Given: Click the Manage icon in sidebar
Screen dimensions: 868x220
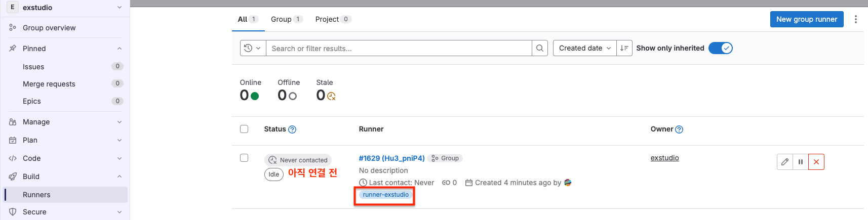Looking at the screenshot, I should (13, 122).
